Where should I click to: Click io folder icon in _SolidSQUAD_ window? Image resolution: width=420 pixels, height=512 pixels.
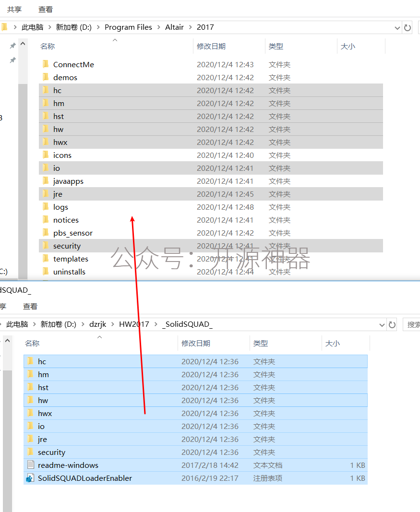point(30,426)
